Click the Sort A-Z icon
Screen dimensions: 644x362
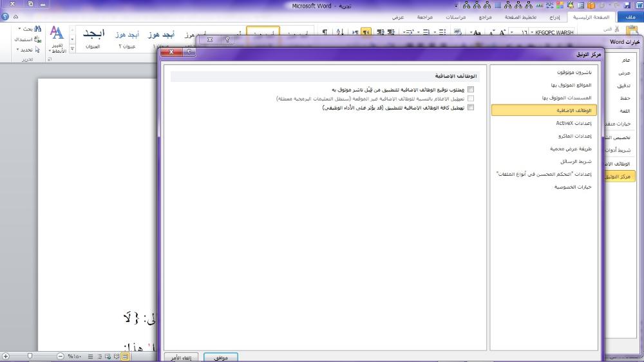click(x=340, y=32)
